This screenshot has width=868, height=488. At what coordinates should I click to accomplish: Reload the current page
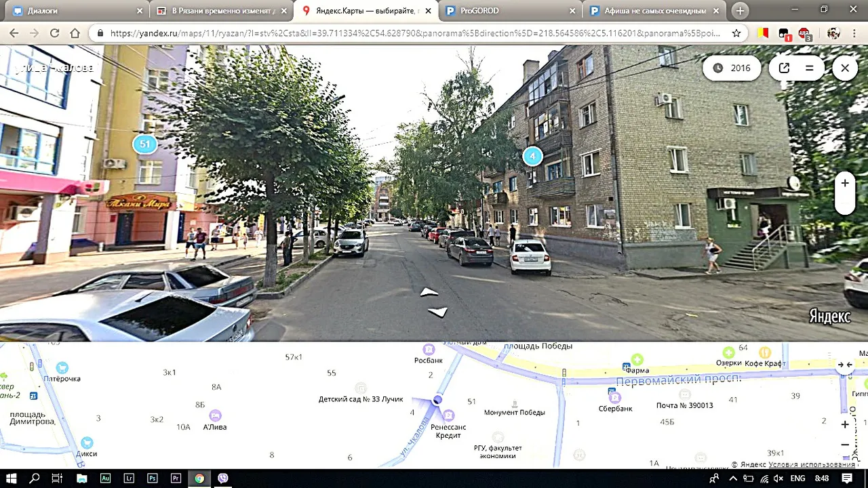click(54, 33)
